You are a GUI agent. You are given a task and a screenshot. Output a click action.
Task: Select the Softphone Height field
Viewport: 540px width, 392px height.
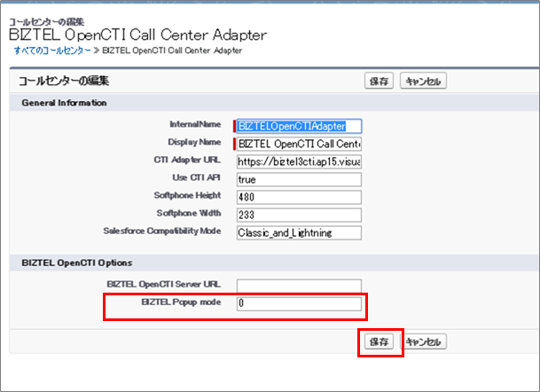pyautogui.click(x=299, y=198)
